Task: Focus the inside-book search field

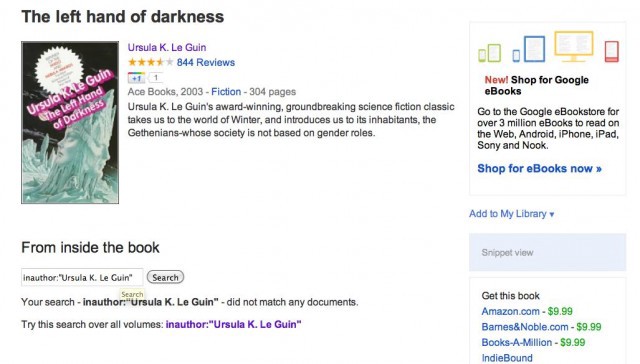Action: pos(82,277)
